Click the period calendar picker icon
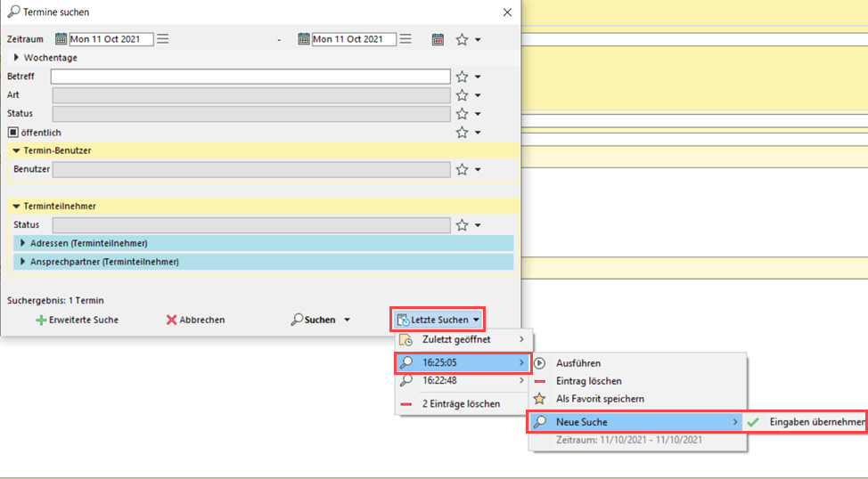Image resolution: width=868 pixels, height=479 pixels. click(x=438, y=39)
